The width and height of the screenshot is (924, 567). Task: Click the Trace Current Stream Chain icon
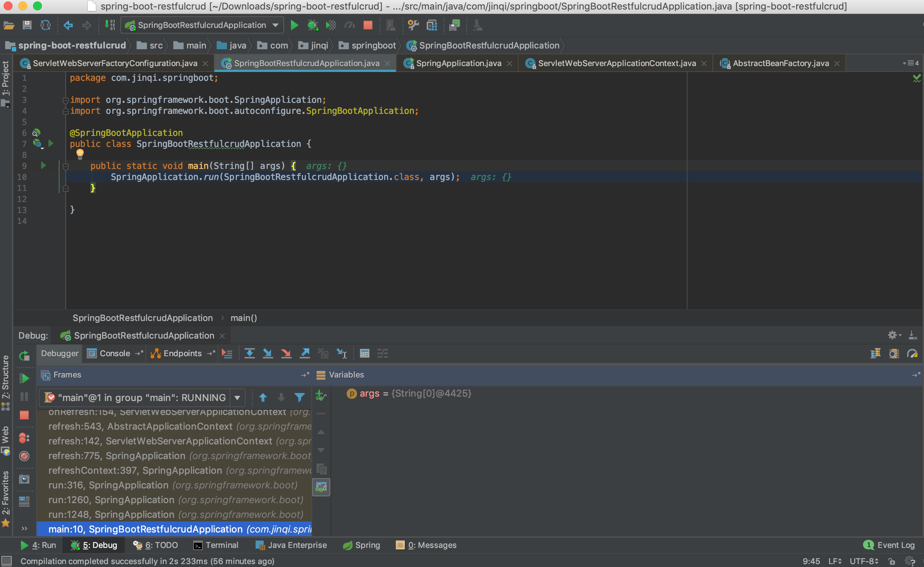pyautogui.click(x=383, y=353)
